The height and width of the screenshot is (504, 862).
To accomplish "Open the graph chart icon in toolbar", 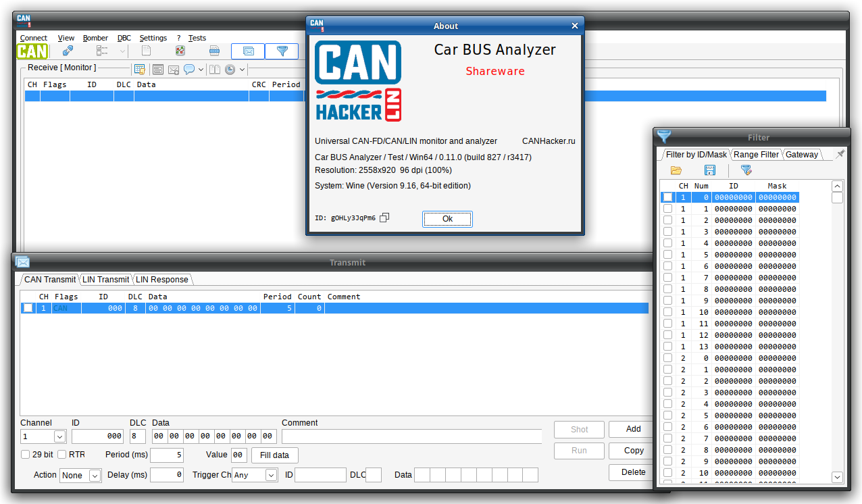I will tap(180, 51).
